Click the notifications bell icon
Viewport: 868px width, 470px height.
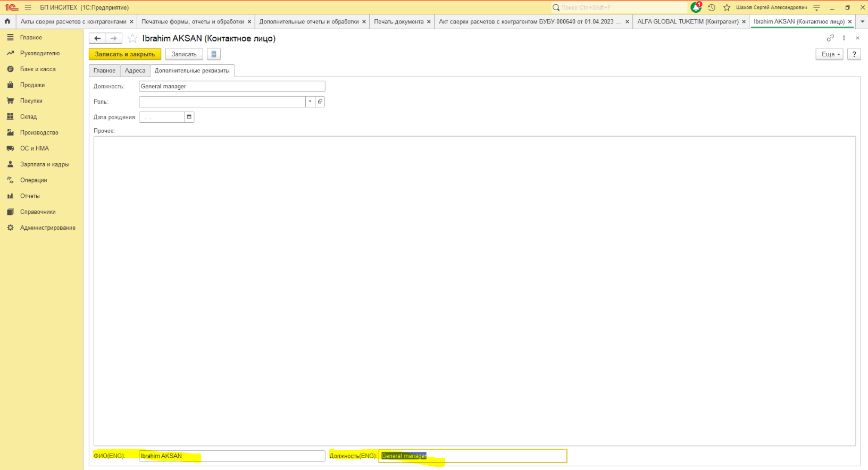tap(696, 7)
